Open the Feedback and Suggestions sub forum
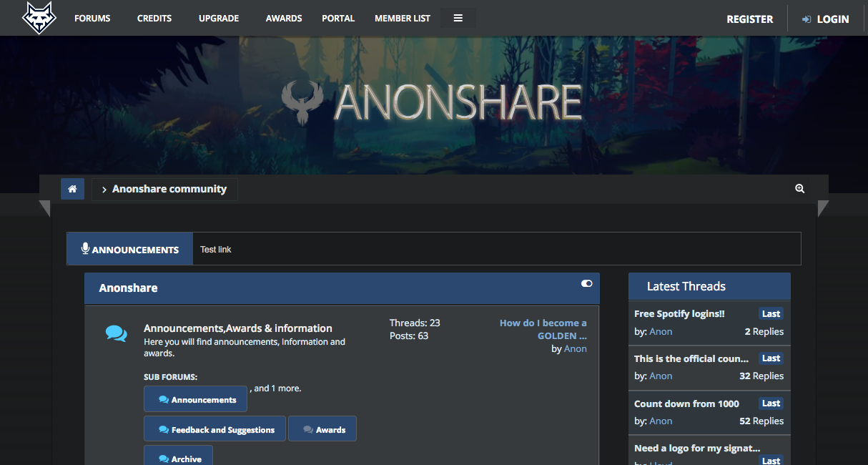This screenshot has width=868, height=465. click(214, 429)
